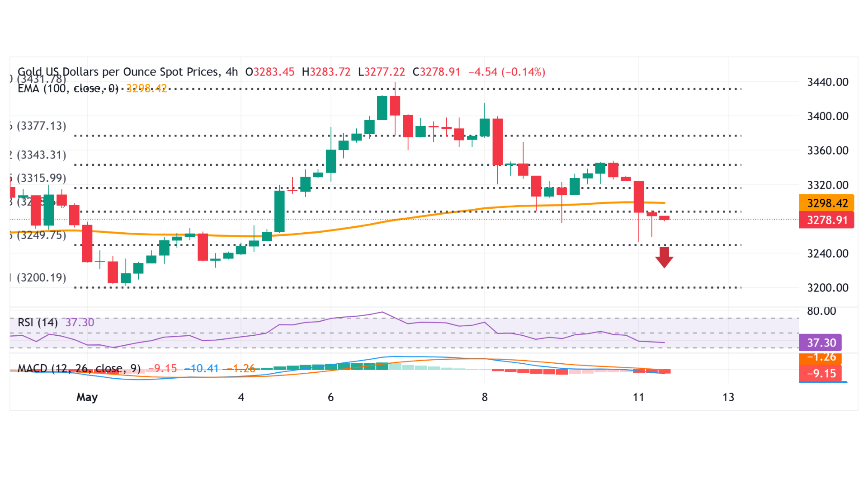The width and height of the screenshot is (868, 488).
Task: Click the low price L3277.22
Action: (x=382, y=72)
